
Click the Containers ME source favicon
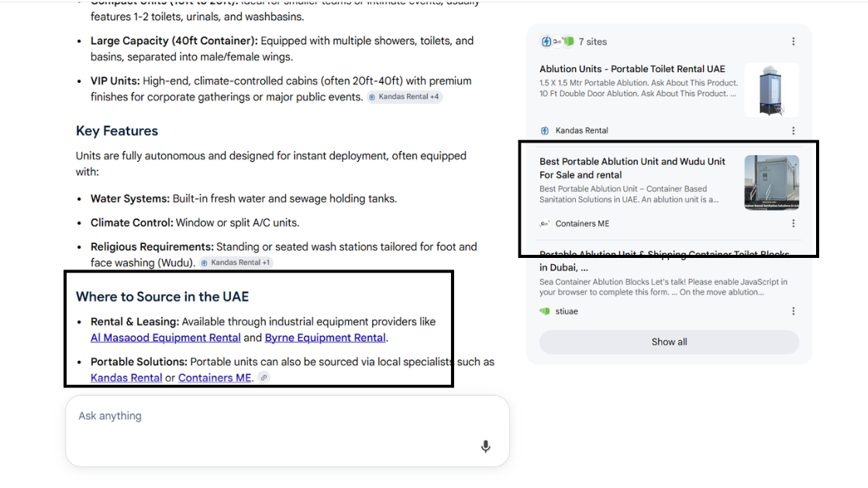tap(545, 224)
